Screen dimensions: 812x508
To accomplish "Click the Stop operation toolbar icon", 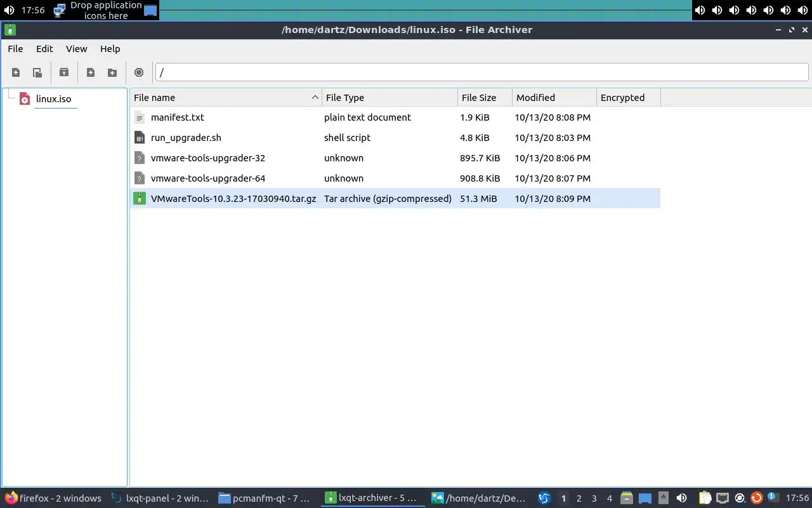I will pos(139,72).
